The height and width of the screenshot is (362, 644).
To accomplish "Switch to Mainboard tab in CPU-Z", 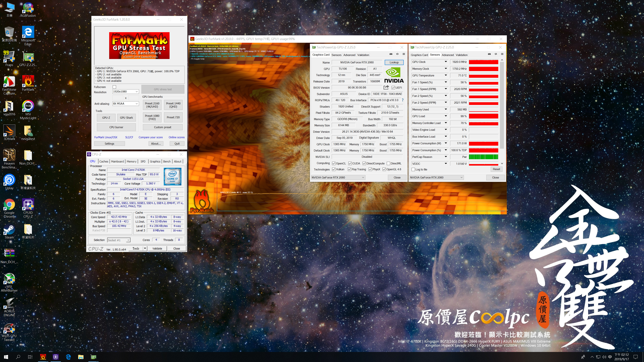I will pos(117,161).
